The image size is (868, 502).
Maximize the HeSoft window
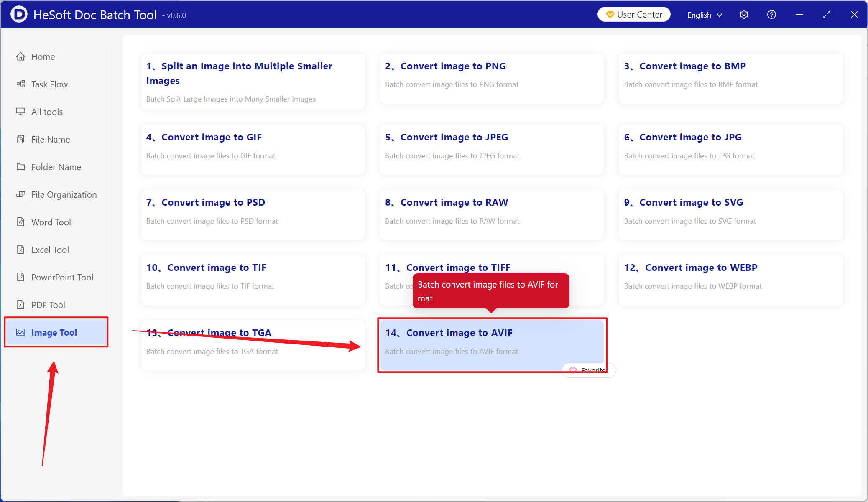[x=827, y=15]
